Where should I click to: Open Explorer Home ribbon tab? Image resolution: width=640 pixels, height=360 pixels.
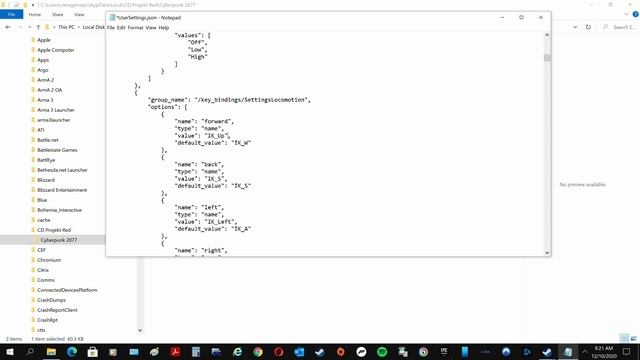pos(35,14)
